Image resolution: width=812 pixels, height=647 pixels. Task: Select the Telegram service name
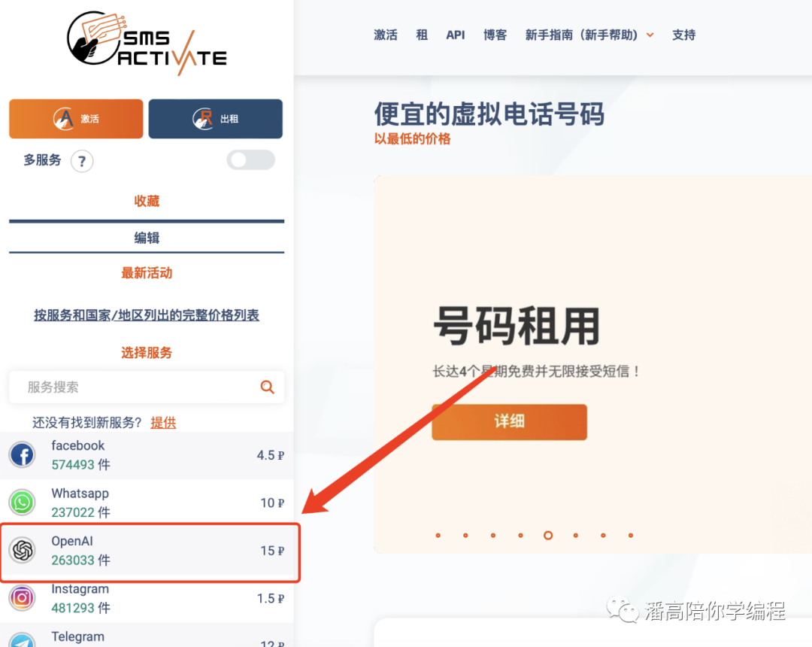tap(77, 636)
